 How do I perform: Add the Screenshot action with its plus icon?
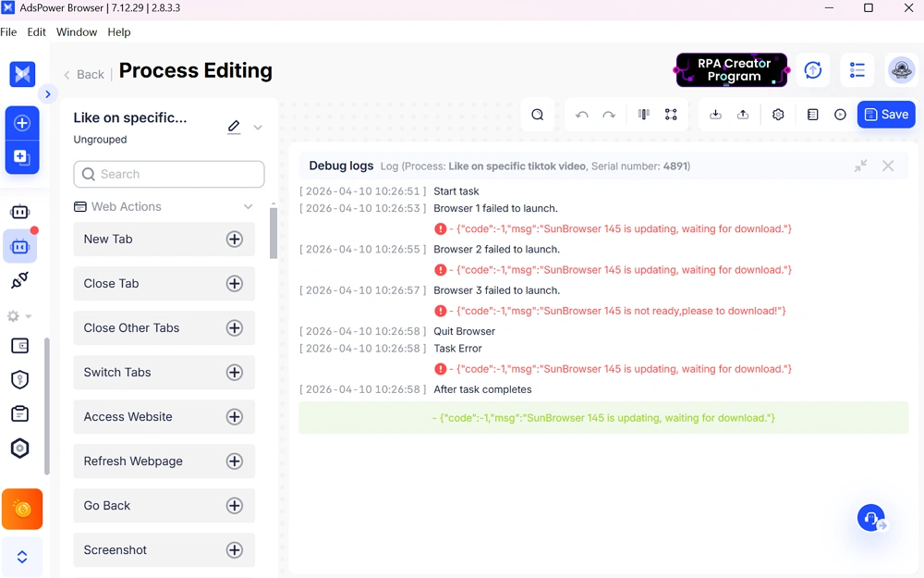pos(235,550)
